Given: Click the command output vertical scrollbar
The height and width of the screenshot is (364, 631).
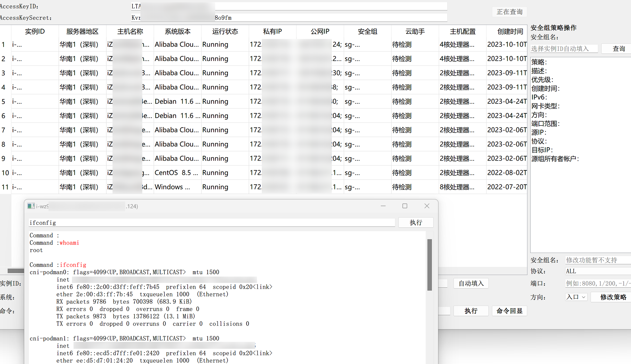Looking at the screenshot, I should tap(429, 265).
